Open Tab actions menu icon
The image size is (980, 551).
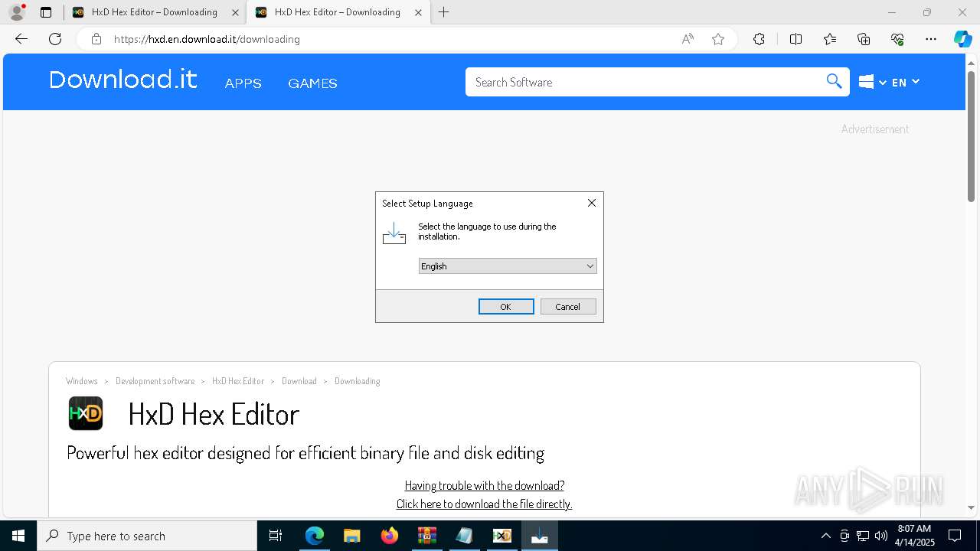46,12
